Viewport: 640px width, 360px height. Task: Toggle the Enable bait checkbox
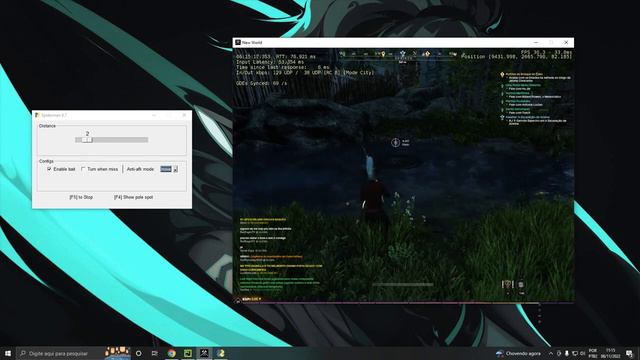(49, 169)
